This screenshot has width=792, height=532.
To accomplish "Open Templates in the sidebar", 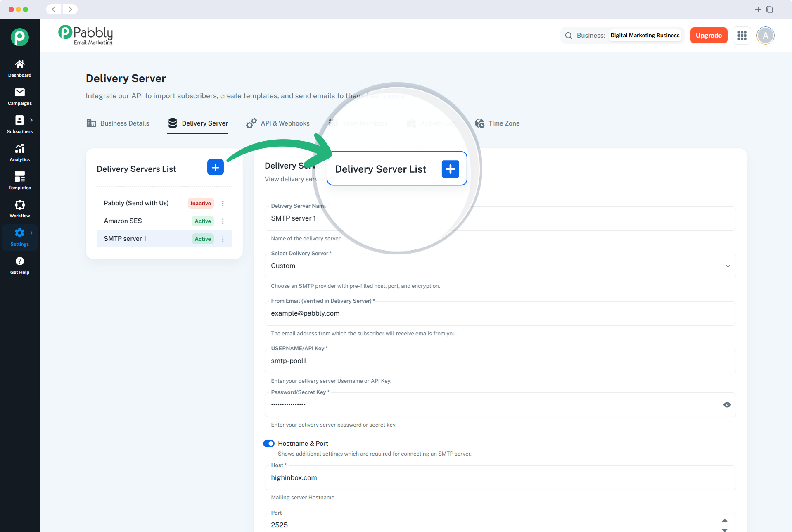I will tap(20, 181).
